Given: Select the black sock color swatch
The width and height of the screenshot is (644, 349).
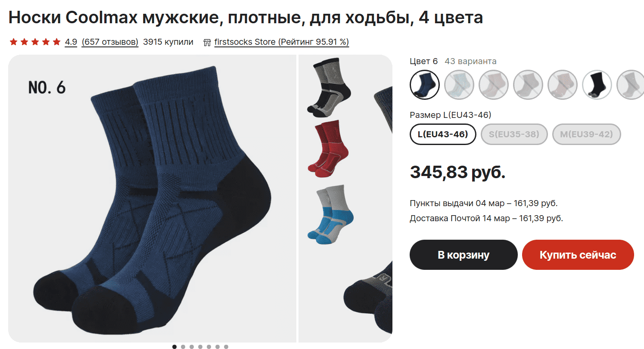Looking at the screenshot, I should coord(597,85).
